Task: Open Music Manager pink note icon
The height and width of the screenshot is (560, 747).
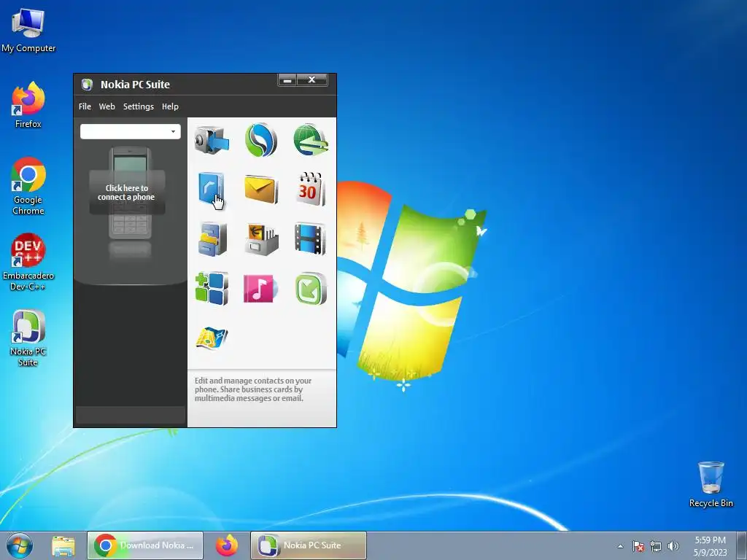Action: tap(260, 289)
